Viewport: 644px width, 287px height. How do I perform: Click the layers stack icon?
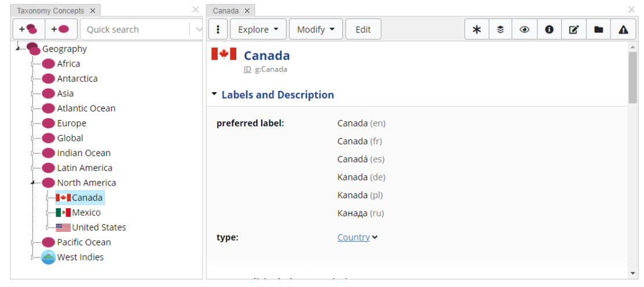(500, 30)
